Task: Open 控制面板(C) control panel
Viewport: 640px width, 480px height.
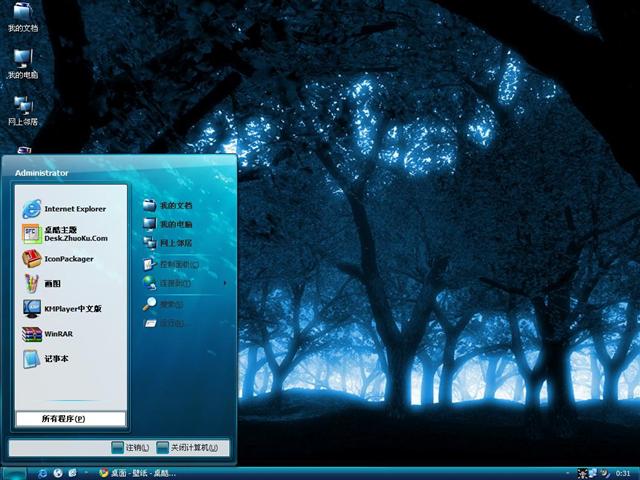Action: pos(178,265)
